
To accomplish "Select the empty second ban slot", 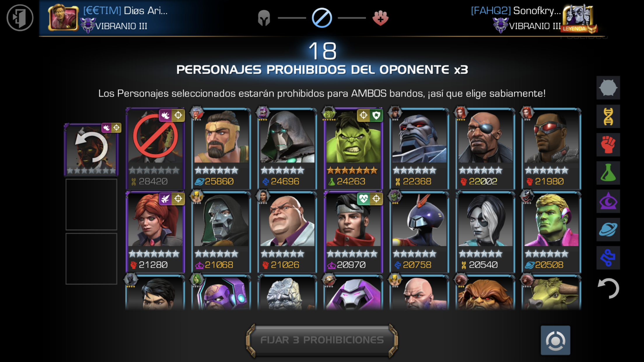I will tap(91, 204).
